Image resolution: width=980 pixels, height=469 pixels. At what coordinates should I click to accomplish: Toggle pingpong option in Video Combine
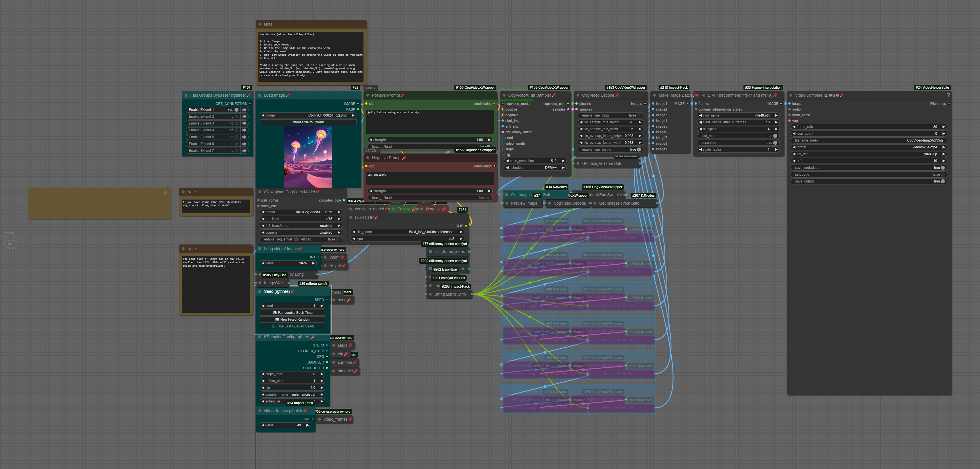point(942,175)
